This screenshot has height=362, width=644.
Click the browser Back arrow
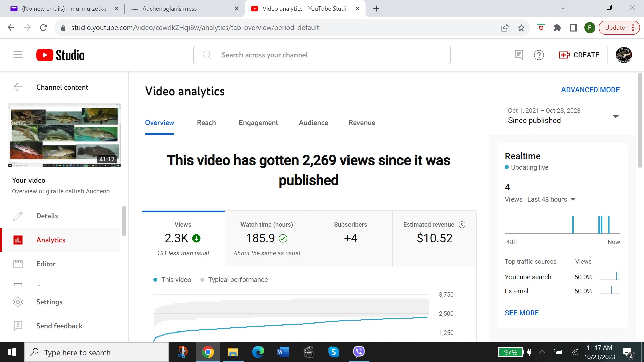pos(11,28)
